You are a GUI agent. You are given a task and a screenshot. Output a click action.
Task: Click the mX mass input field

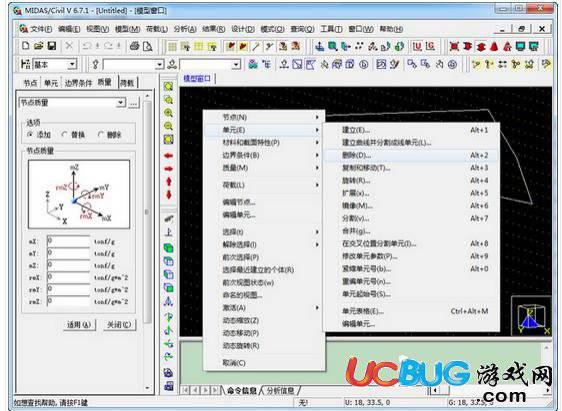point(68,241)
